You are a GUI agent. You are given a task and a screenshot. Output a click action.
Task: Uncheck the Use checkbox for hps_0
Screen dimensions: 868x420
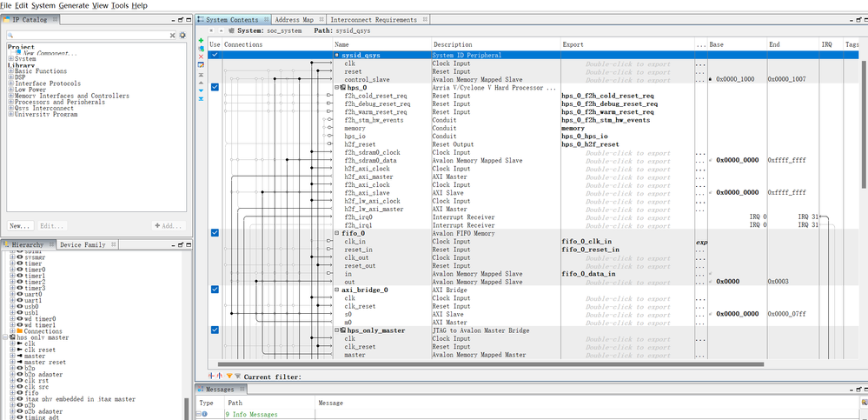pos(215,87)
